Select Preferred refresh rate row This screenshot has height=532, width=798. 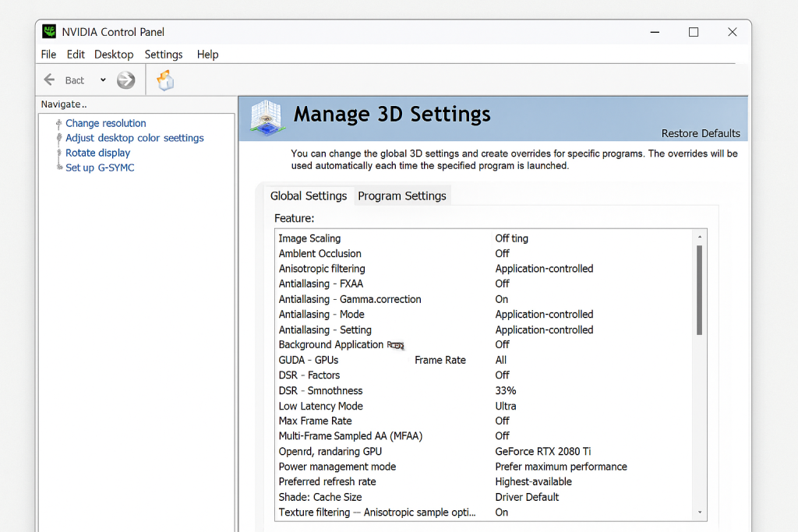(483, 481)
